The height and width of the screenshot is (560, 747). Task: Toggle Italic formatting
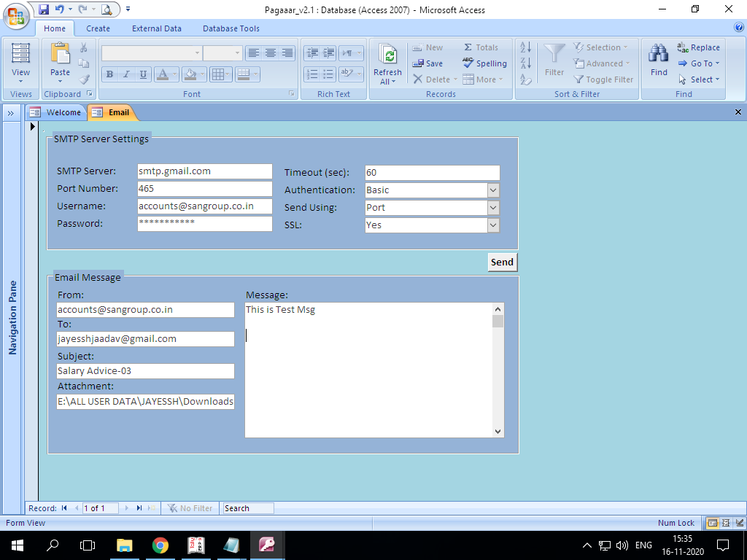(126, 74)
